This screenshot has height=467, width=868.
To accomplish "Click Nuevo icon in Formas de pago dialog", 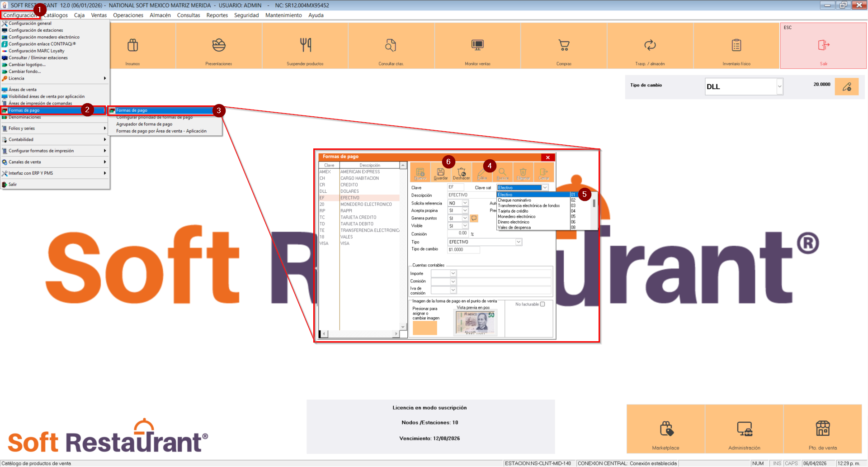I will click(420, 173).
